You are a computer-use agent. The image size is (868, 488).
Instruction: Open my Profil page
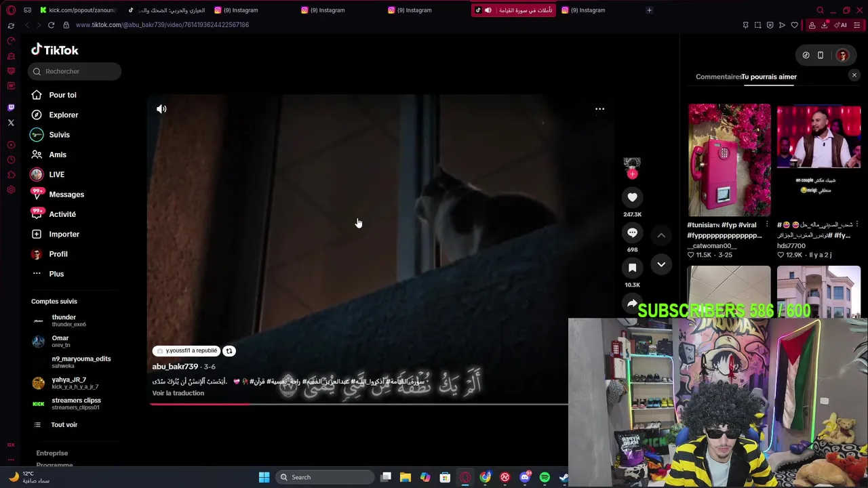click(58, 254)
